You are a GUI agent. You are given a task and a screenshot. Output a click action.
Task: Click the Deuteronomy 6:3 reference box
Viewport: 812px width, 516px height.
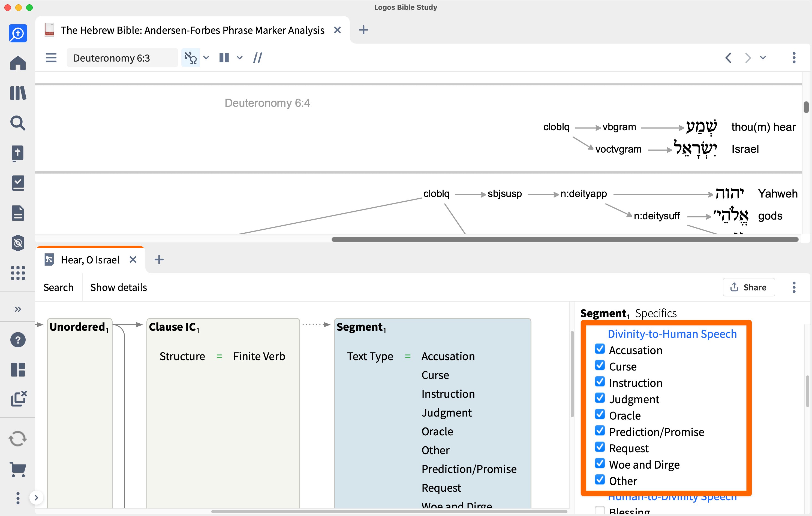[x=122, y=58]
